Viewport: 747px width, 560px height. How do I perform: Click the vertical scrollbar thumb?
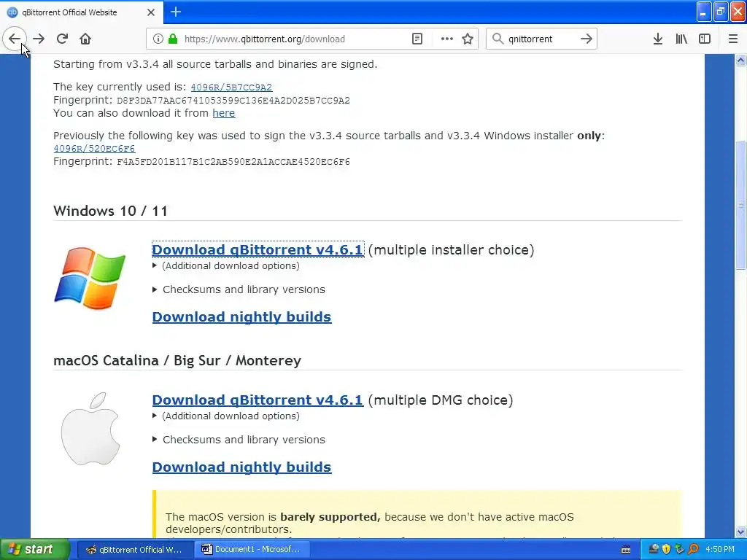coord(741,205)
